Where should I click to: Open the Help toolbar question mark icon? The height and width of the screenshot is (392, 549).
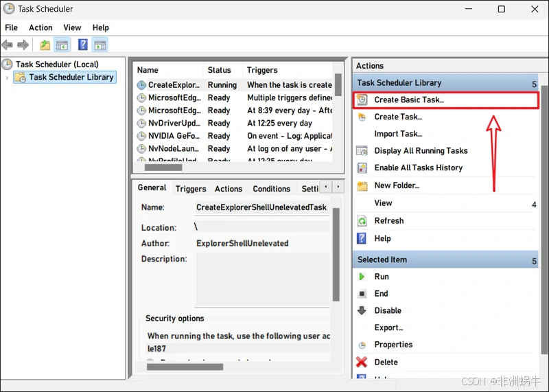82,45
